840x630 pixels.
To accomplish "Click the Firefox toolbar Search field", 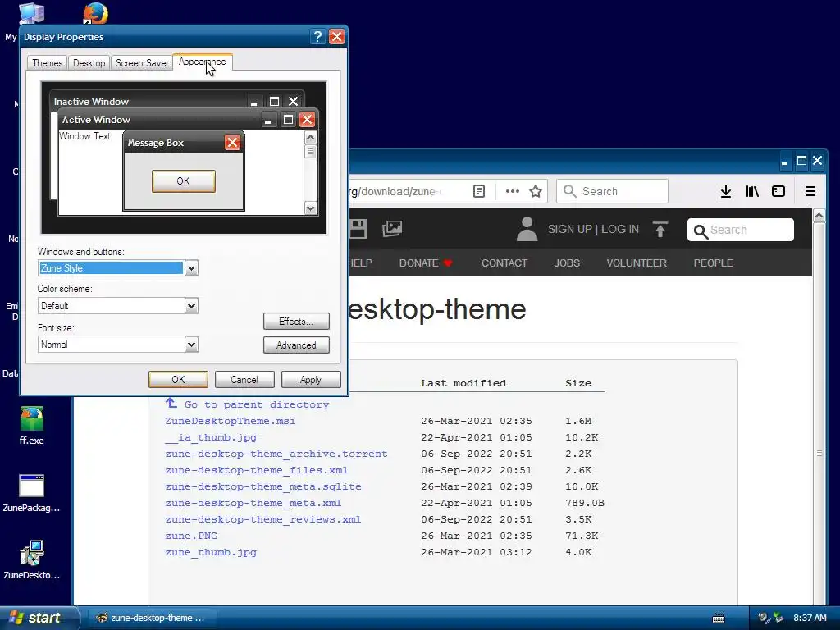I will point(612,191).
